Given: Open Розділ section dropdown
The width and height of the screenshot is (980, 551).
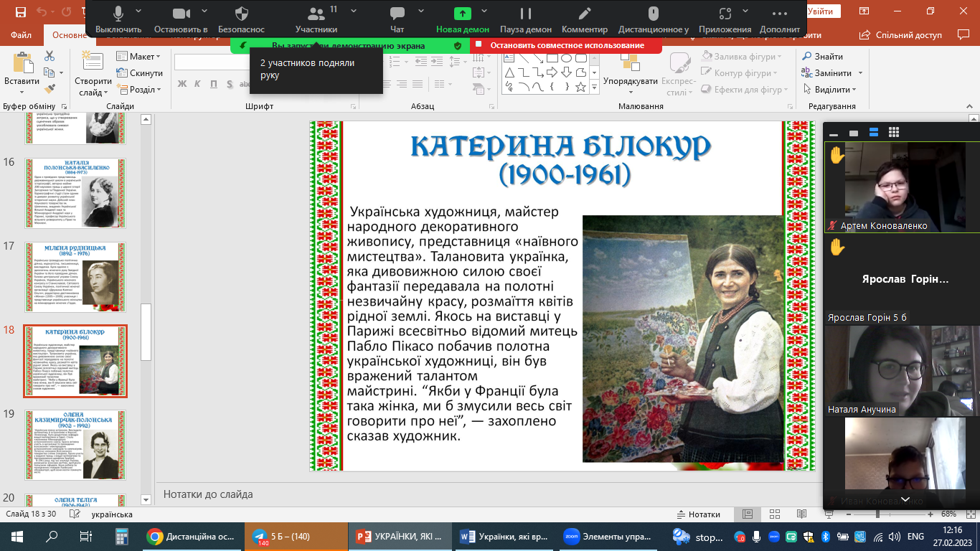Looking at the screenshot, I should tap(139, 90).
